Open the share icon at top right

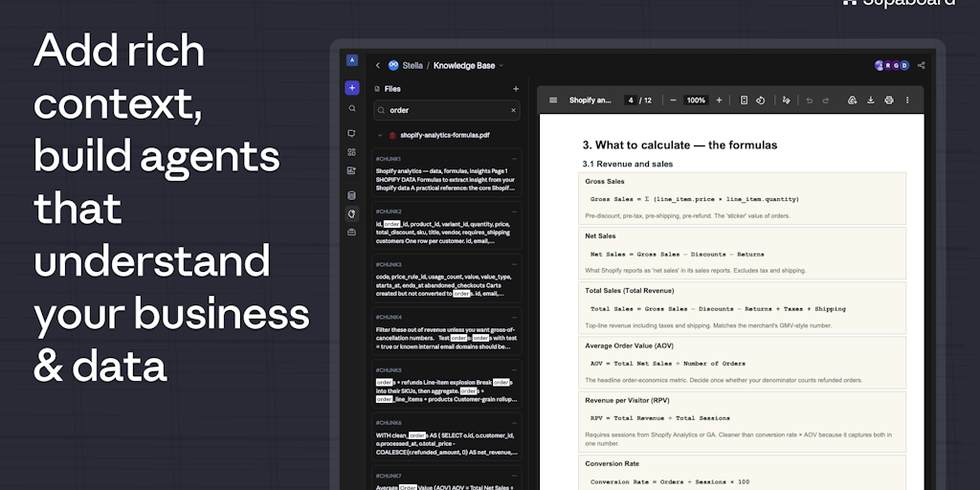tap(921, 66)
